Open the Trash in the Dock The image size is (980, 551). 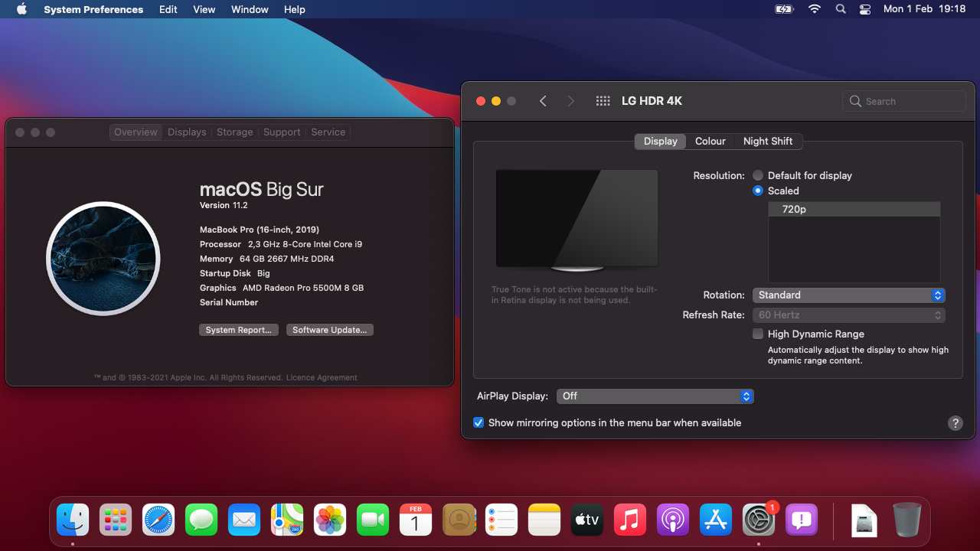click(x=907, y=520)
